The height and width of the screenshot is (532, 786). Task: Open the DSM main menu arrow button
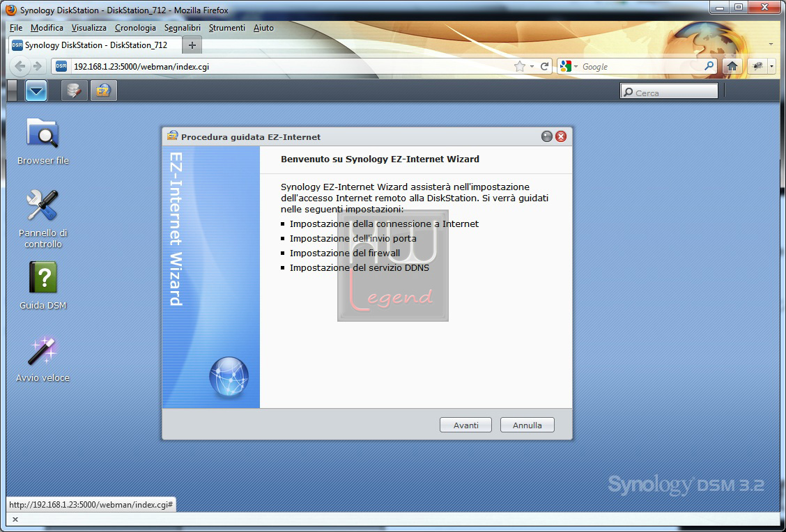tap(36, 91)
